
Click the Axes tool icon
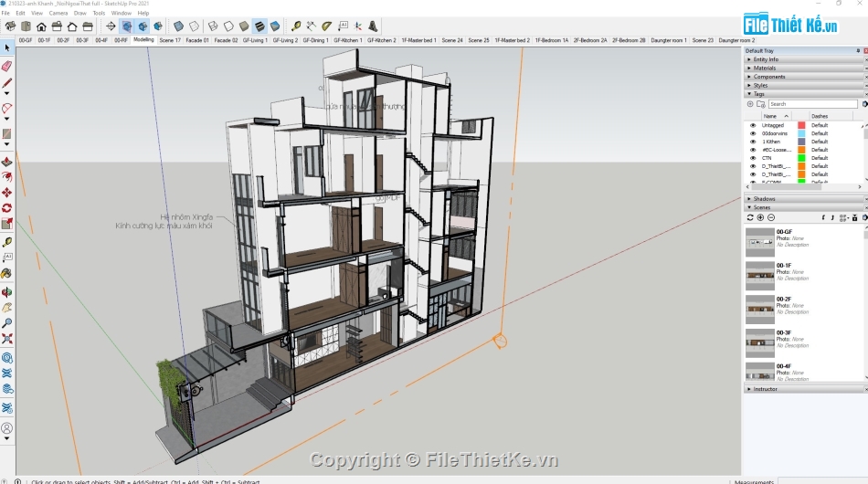click(x=357, y=26)
